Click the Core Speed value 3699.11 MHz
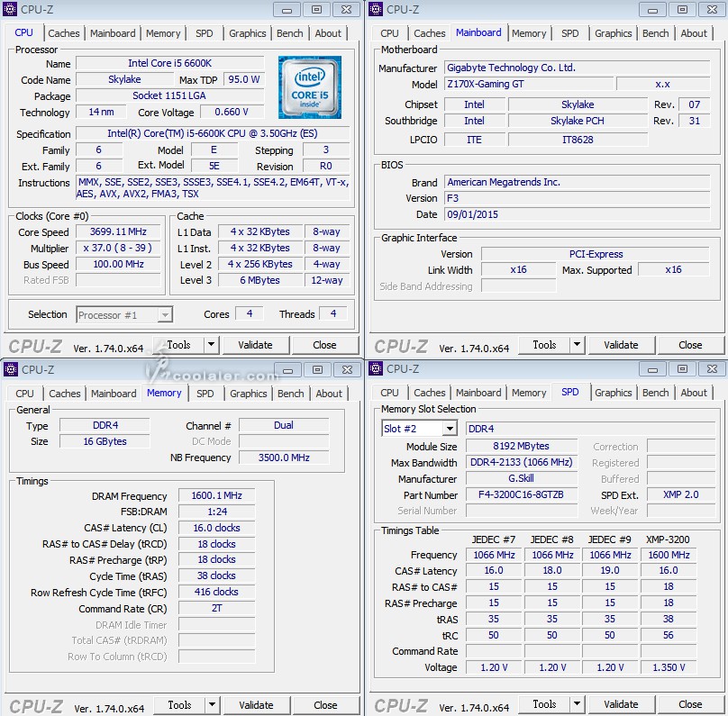 click(118, 231)
